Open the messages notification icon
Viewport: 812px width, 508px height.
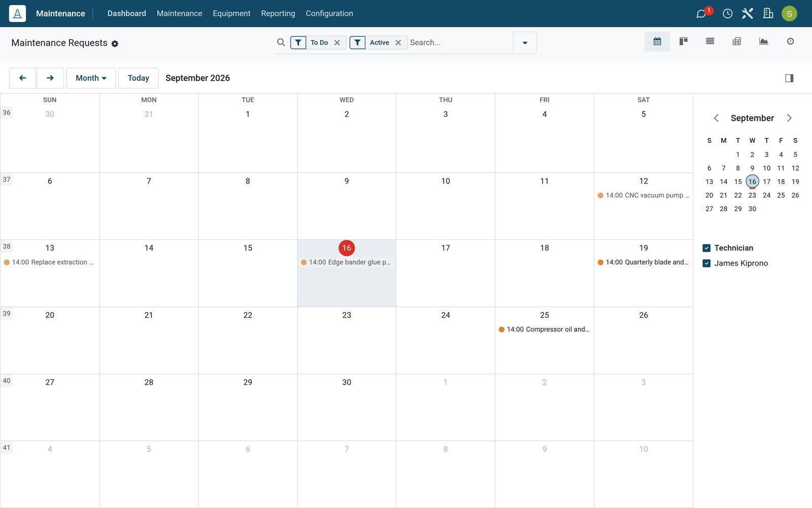[x=701, y=14]
